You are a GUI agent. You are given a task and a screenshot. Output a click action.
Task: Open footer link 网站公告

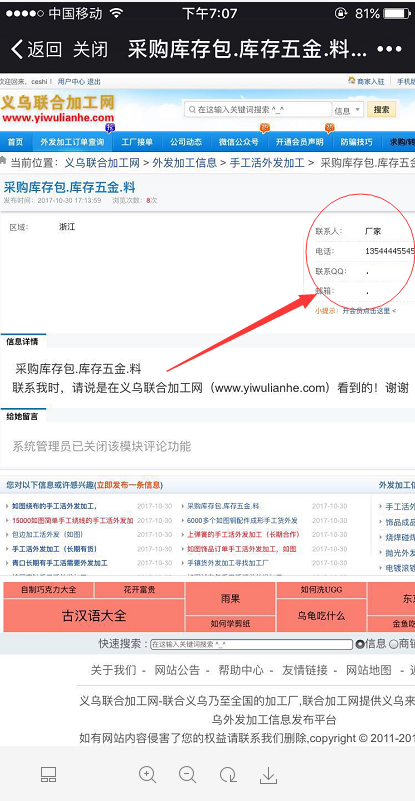click(x=177, y=670)
